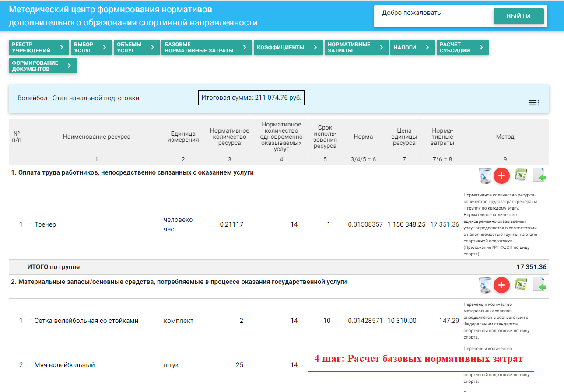Collapse the Мяч волейбольный row marker
Screen dimensions: 564x392
(31, 364)
